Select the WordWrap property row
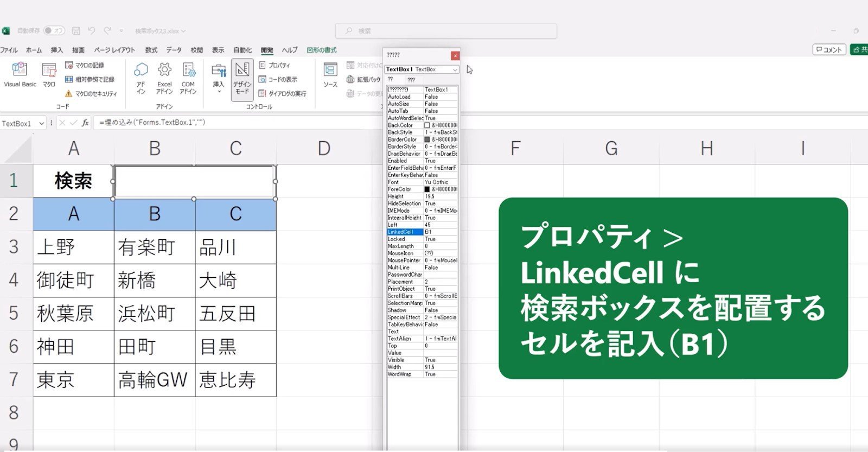 [422, 374]
